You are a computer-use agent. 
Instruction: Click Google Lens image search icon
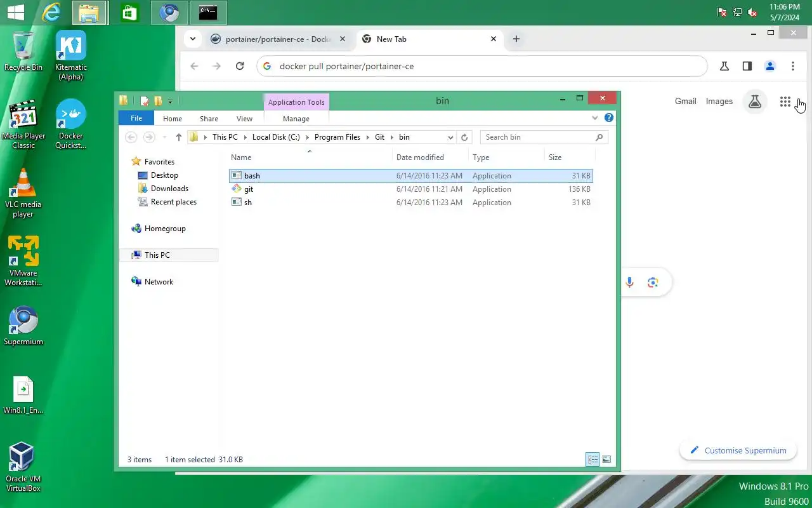[x=653, y=283]
